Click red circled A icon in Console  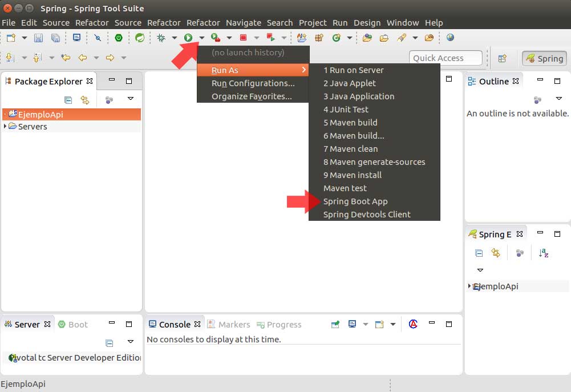click(x=413, y=324)
